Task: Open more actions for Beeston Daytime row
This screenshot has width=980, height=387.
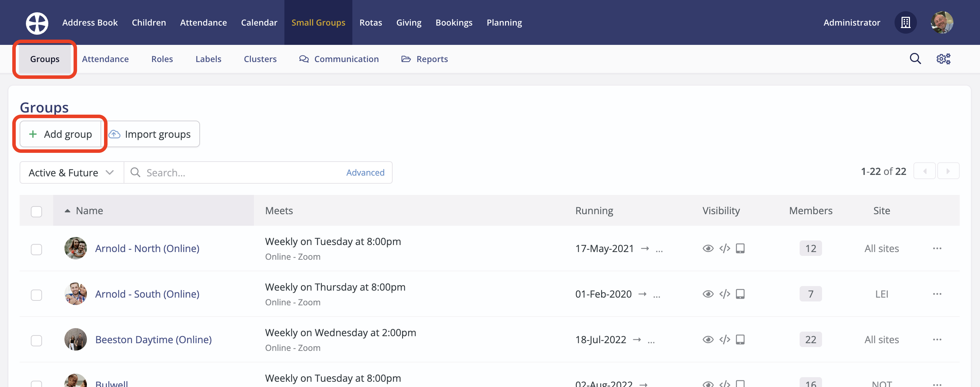Action: coord(937,339)
